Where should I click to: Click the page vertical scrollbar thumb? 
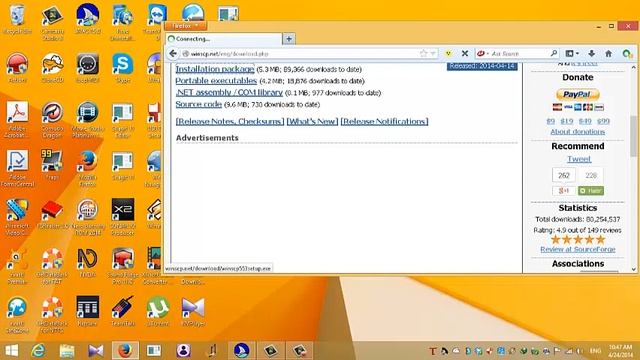(x=633, y=136)
